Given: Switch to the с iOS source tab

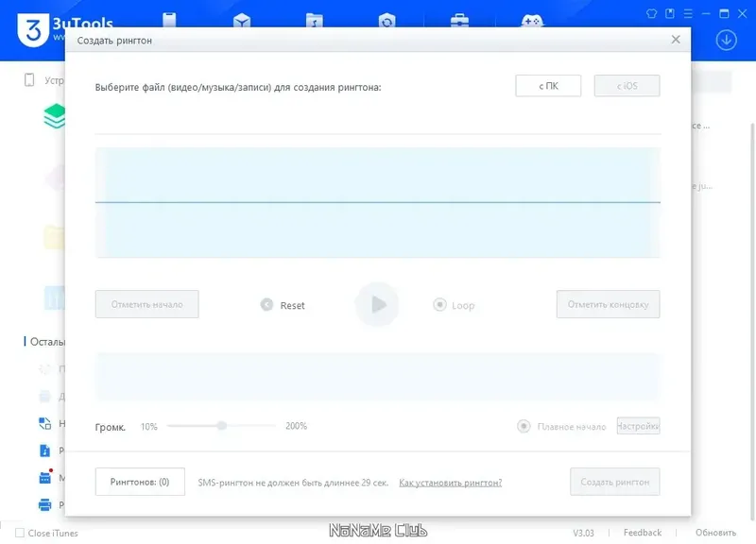Looking at the screenshot, I should 627,85.
